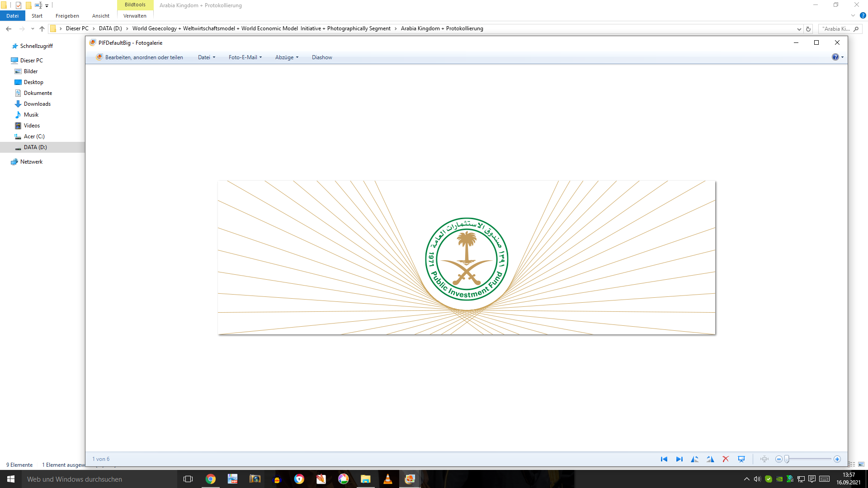Viewport: 868px width, 488px height.
Task: Open quick access toolbar customize dropdown
Action: [x=47, y=5]
